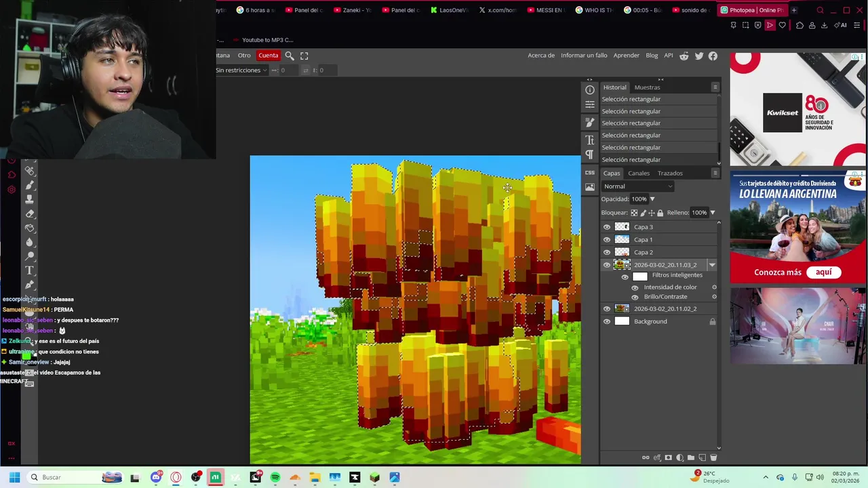Image resolution: width=868 pixels, height=488 pixels.
Task: Delete layer with trash icon
Action: point(713,457)
